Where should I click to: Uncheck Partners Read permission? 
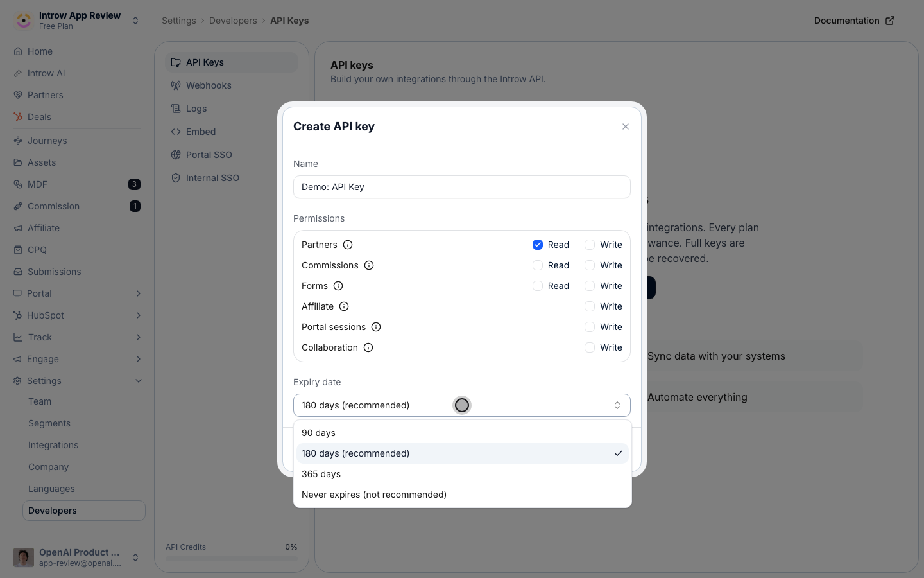(538, 245)
